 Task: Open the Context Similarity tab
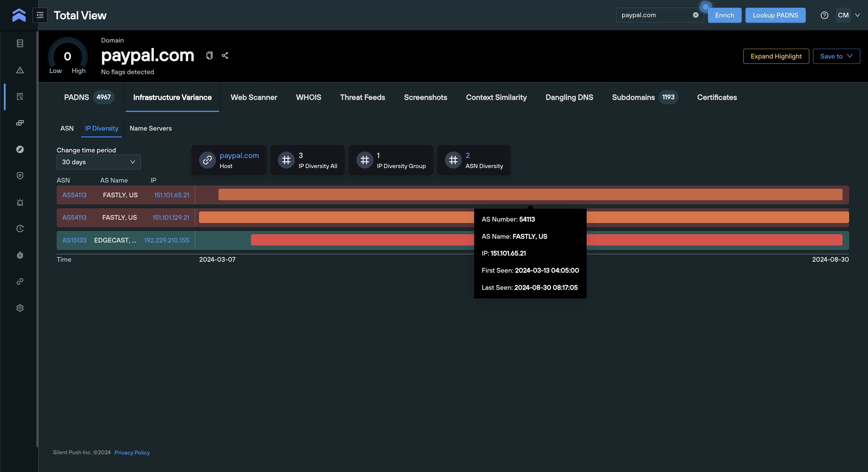tap(496, 97)
